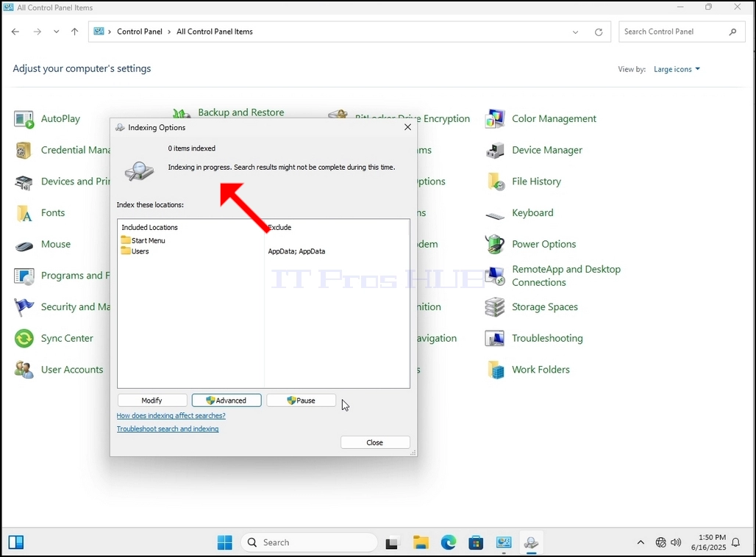The image size is (756, 557).
Task: Open the User Accounts icon
Action: pos(24,370)
